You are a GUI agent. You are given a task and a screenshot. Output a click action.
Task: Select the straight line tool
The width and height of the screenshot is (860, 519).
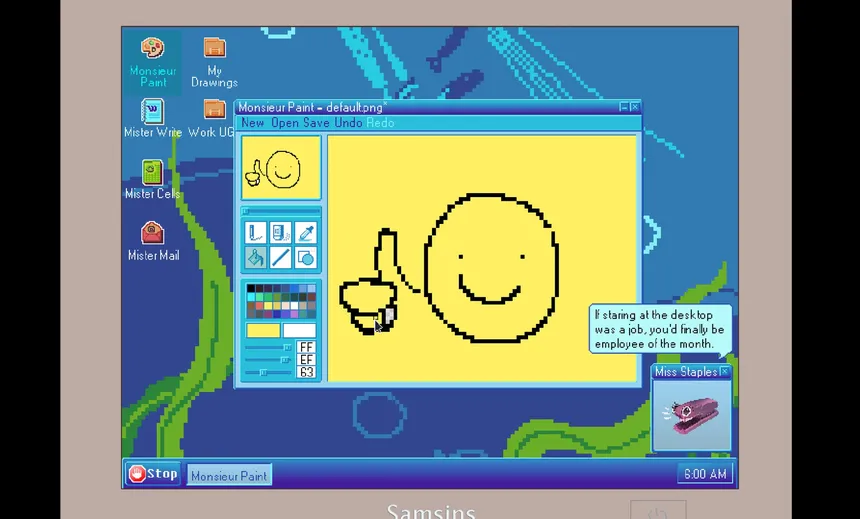[280, 257]
